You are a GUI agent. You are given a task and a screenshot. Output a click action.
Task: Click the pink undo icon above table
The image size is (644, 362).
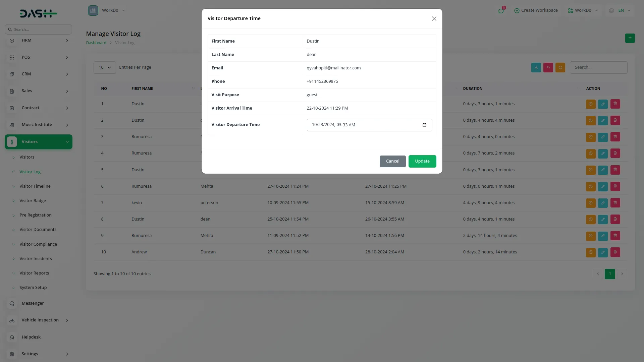coord(548,67)
